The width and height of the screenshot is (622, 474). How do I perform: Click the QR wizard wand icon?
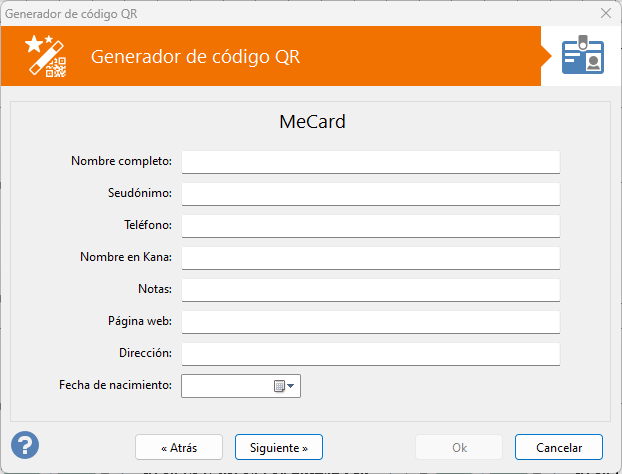point(45,56)
